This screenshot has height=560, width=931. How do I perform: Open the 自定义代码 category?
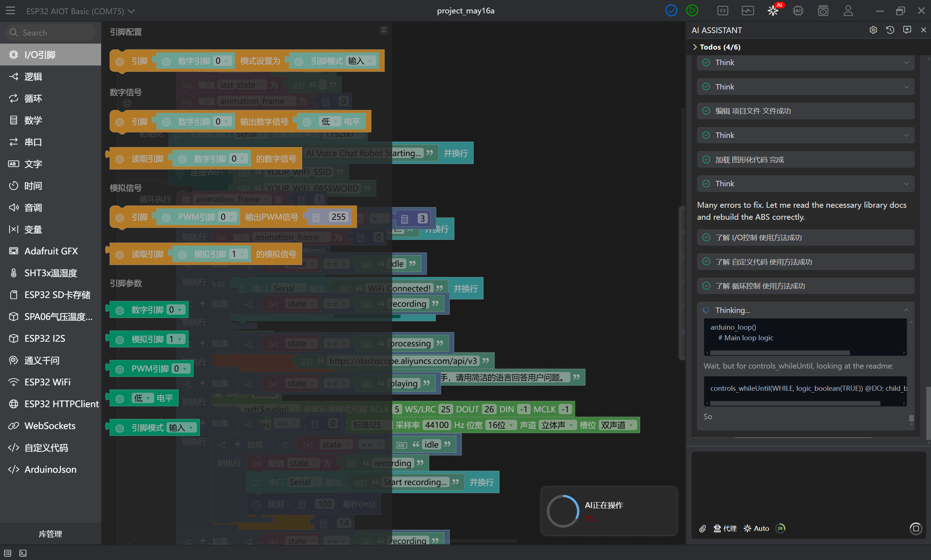tap(51, 448)
